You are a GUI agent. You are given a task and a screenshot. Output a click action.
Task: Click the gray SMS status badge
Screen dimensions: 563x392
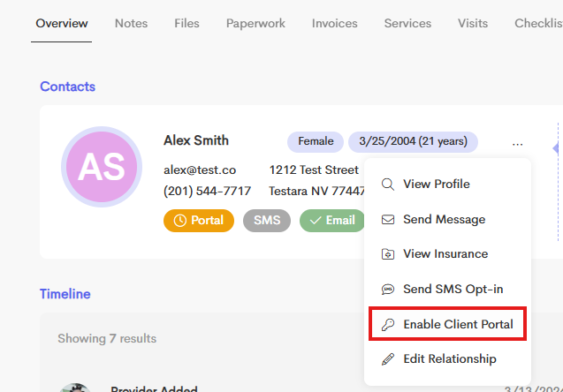[x=267, y=220]
